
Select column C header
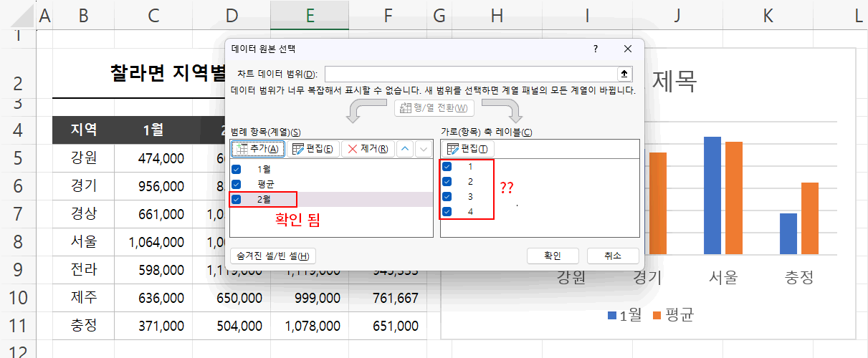pyautogui.click(x=154, y=15)
